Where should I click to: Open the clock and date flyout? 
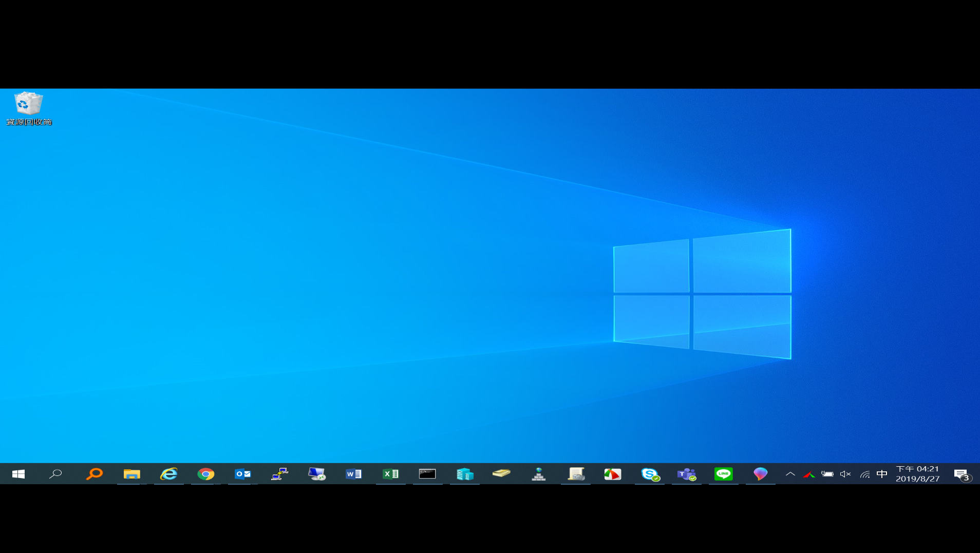coord(917,474)
